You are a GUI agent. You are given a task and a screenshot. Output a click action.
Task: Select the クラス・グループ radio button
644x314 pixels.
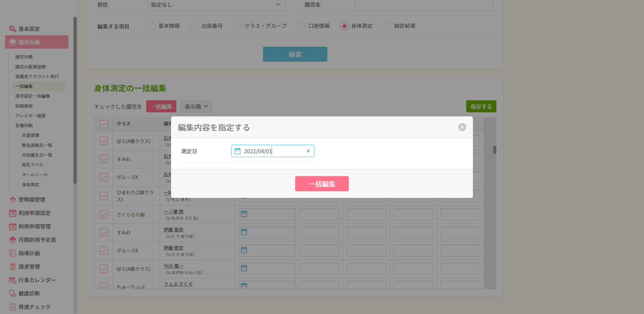(237, 26)
